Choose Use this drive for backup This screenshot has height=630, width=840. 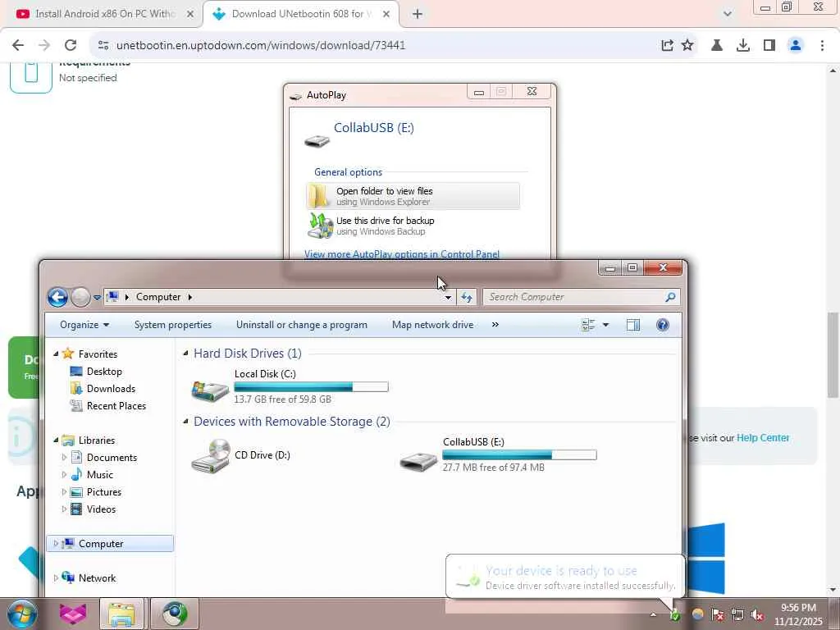coord(413,226)
